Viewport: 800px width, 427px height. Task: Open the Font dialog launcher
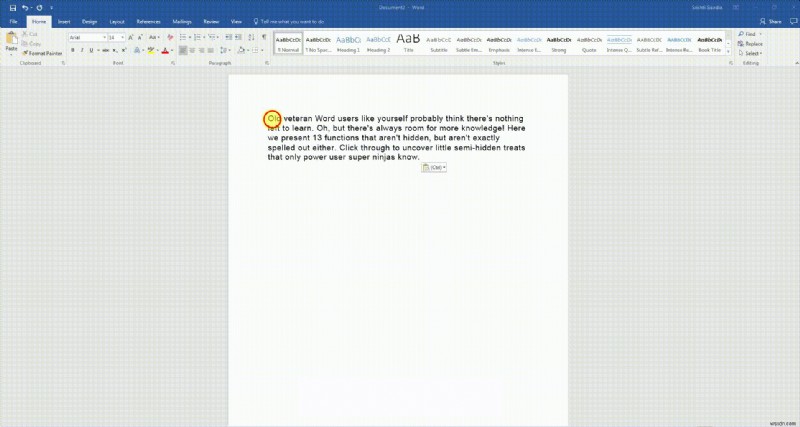point(173,63)
